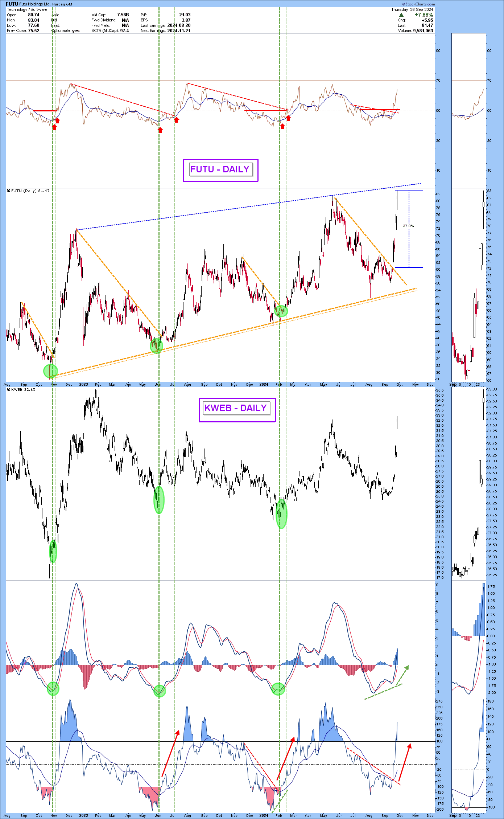Click the green up triangle beside +7.88%

[401, 15]
